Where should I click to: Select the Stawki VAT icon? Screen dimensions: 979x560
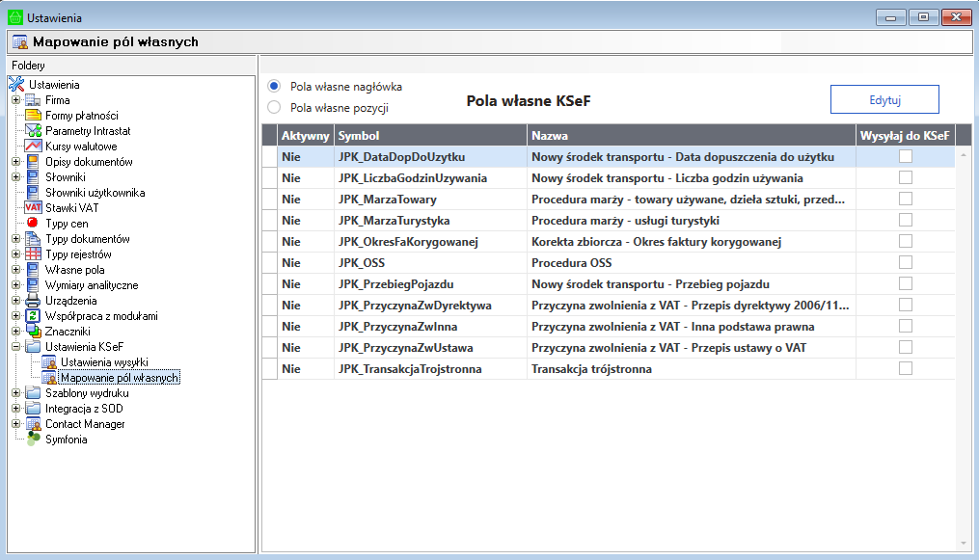coord(33,208)
